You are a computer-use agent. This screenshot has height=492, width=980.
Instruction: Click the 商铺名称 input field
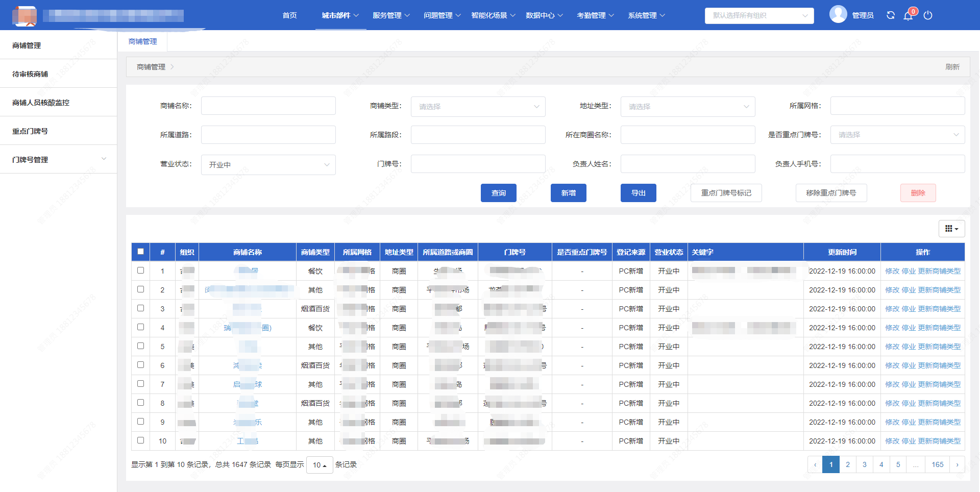[x=268, y=106]
